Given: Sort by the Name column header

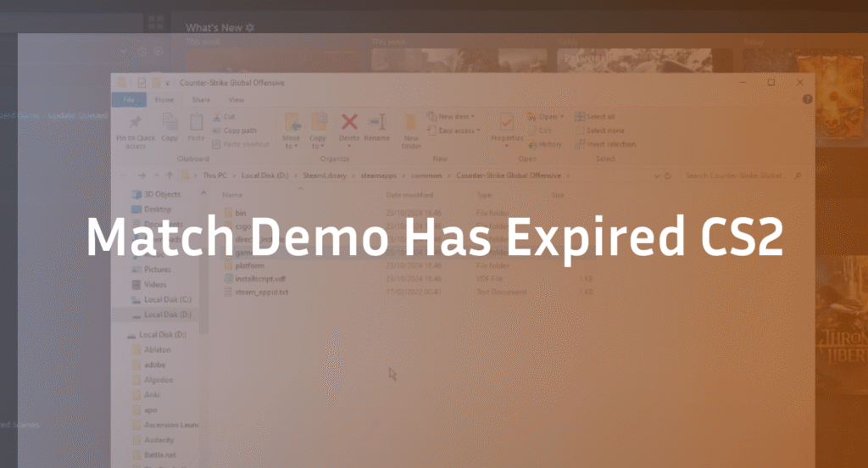Looking at the screenshot, I should coord(232,195).
